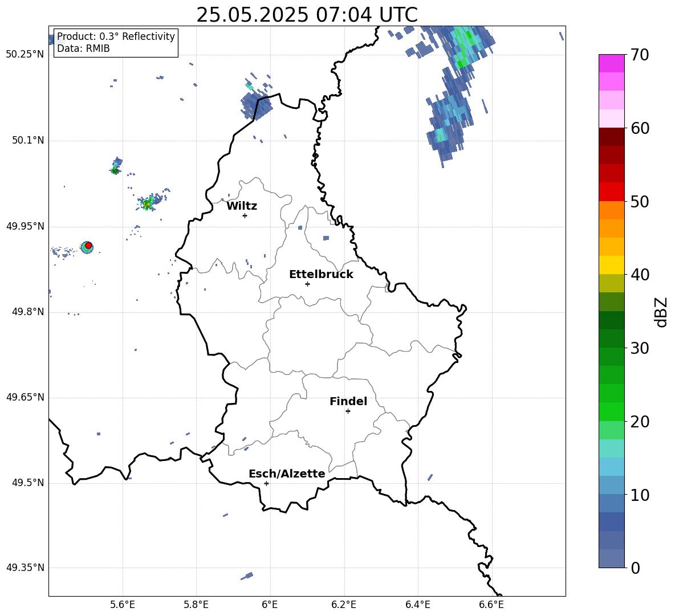Click the colorbar tick label 20
This screenshot has width=675, height=616.
click(640, 422)
